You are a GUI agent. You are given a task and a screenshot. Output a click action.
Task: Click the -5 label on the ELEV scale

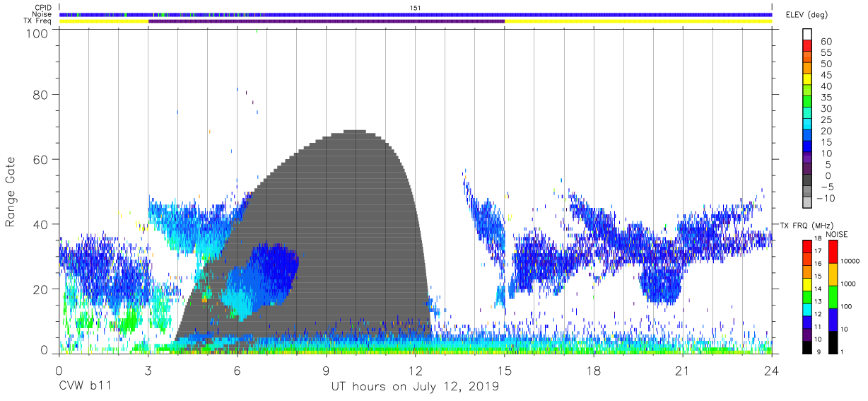click(826, 187)
